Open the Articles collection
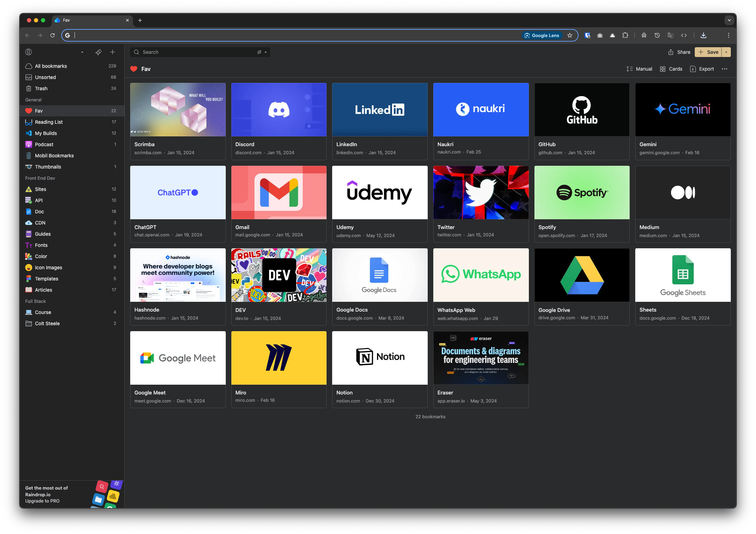Viewport: 756px width, 534px height. (72, 290)
